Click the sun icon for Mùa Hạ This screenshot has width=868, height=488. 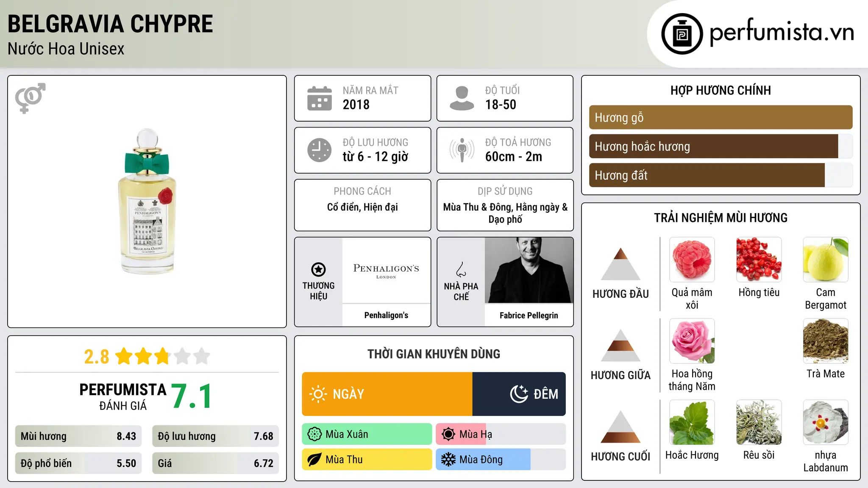(448, 434)
